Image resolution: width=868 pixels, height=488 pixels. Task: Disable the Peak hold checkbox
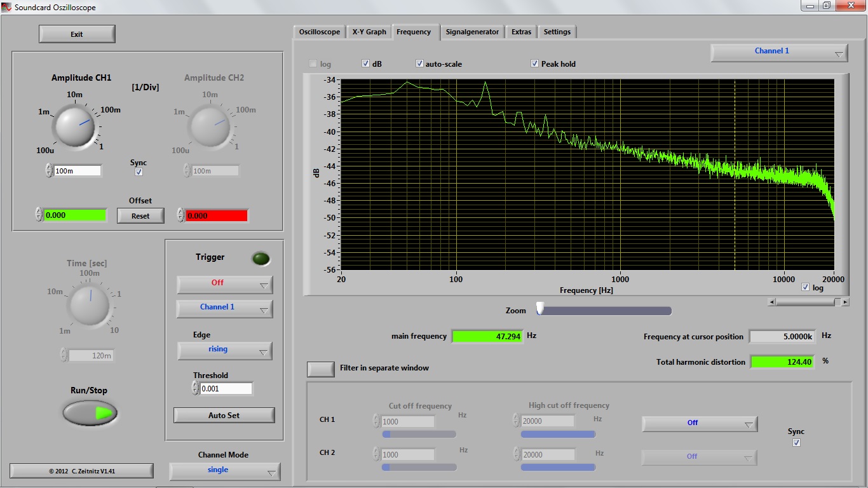535,64
